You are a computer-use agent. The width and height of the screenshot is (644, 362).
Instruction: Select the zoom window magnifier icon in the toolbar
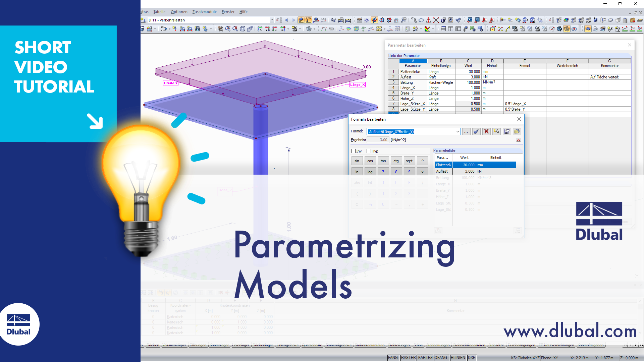(228, 29)
